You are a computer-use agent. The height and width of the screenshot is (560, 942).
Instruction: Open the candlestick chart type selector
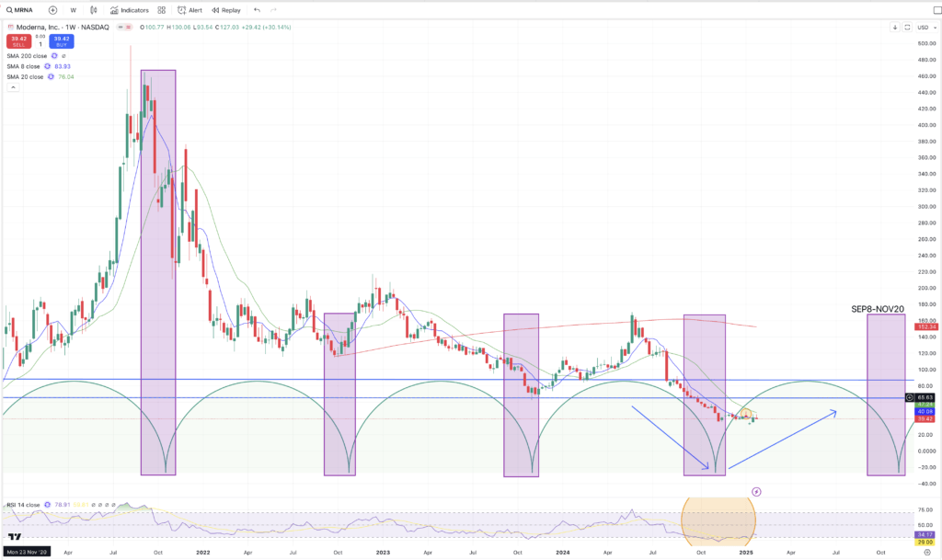(94, 10)
